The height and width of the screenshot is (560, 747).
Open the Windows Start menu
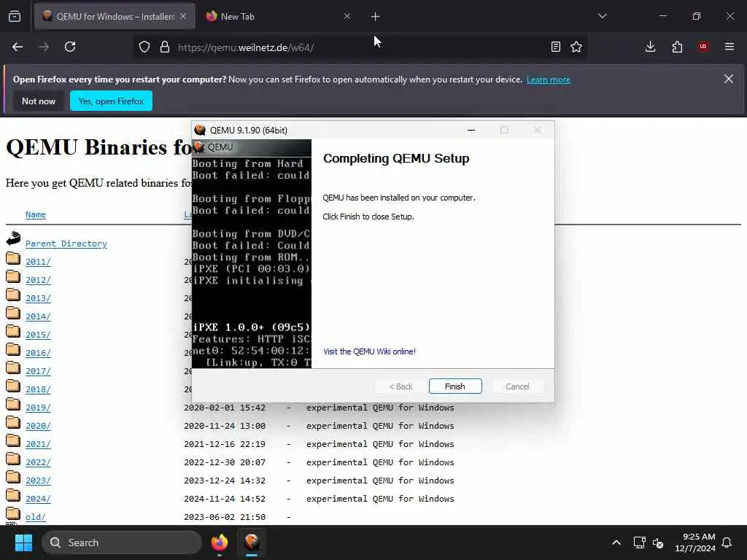pyautogui.click(x=23, y=542)
